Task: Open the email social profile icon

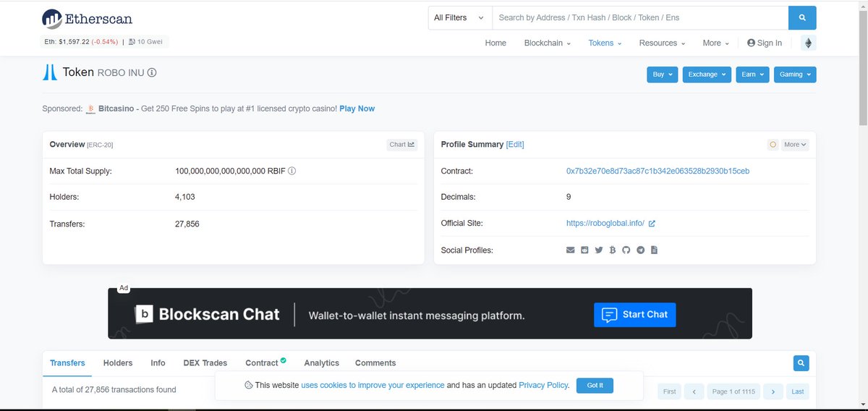Action: (570, 250)
